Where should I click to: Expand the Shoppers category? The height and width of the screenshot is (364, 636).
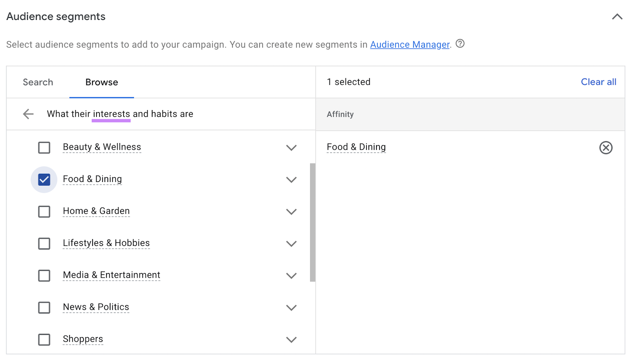point(291,340)
